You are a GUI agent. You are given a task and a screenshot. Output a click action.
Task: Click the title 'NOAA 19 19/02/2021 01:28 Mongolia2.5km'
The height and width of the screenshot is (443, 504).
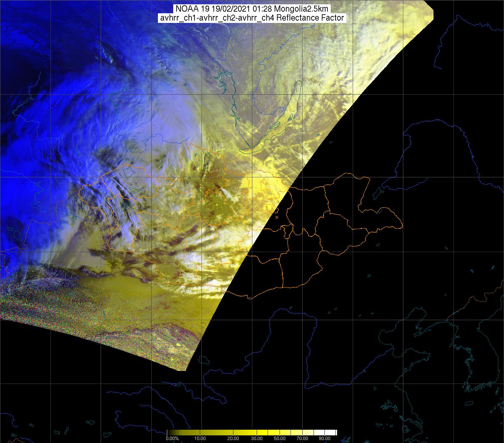pos(252,9)
